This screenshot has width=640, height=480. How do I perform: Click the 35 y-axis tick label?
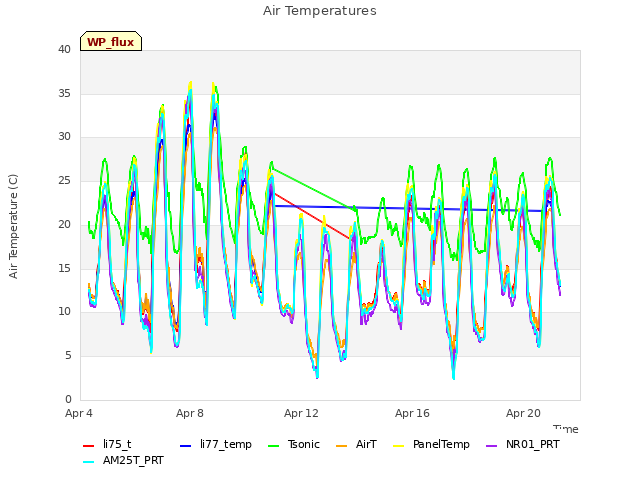click(64, 93)
